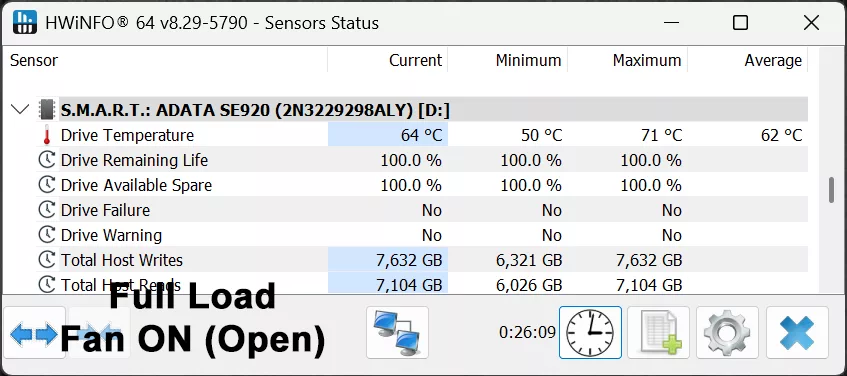Start logging with the sheet plus icon
Screen dimensions: 847x376
click(658, 332)
